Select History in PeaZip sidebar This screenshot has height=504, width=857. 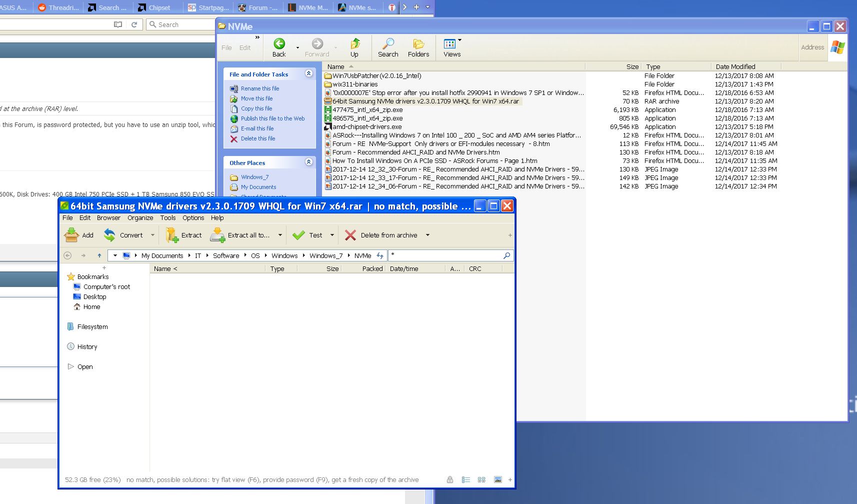[82, 346]
